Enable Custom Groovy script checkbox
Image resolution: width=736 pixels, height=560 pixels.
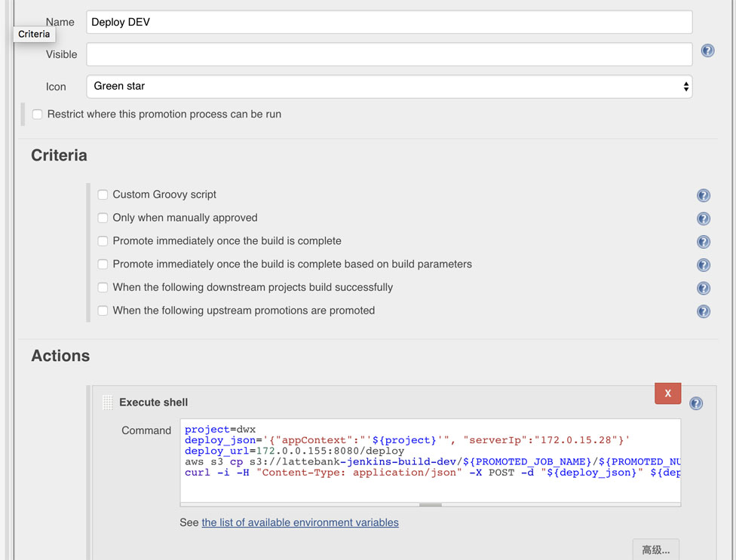point(103,194)
